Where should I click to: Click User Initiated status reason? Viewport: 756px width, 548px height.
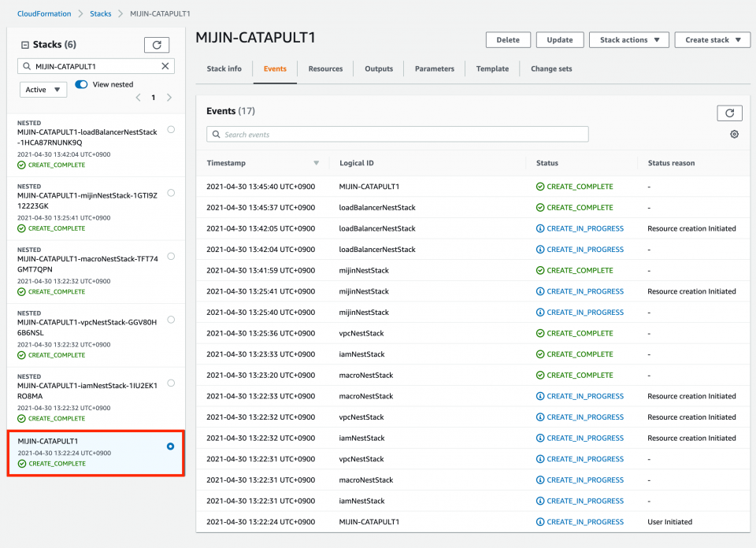coord(669,522)
